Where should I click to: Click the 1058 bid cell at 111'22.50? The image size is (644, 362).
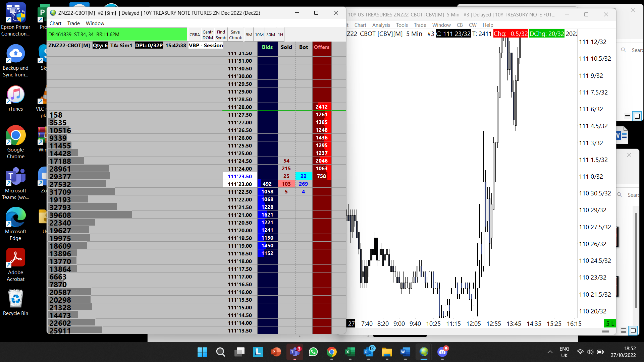(267, 191)
